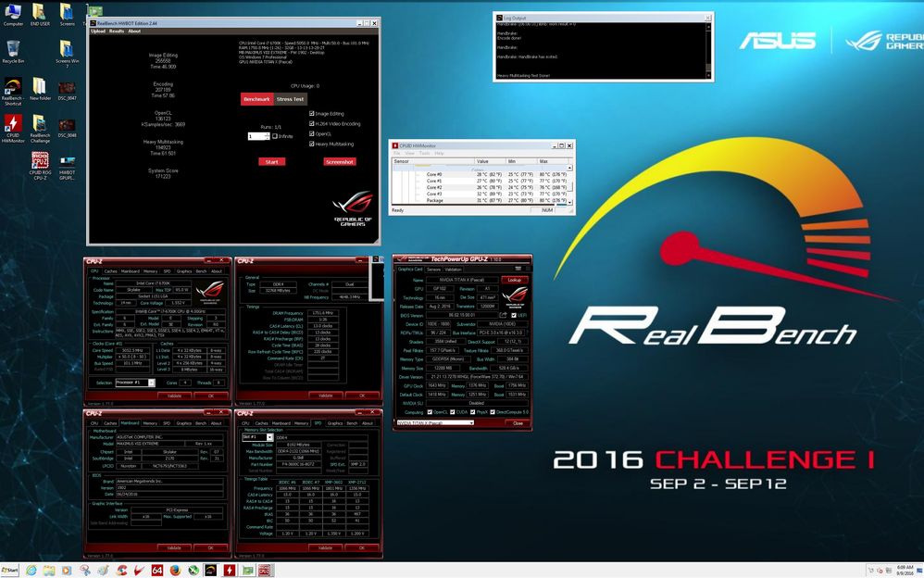Open the Caches tab in CPU-Z processor window

(x=110, y=271)
